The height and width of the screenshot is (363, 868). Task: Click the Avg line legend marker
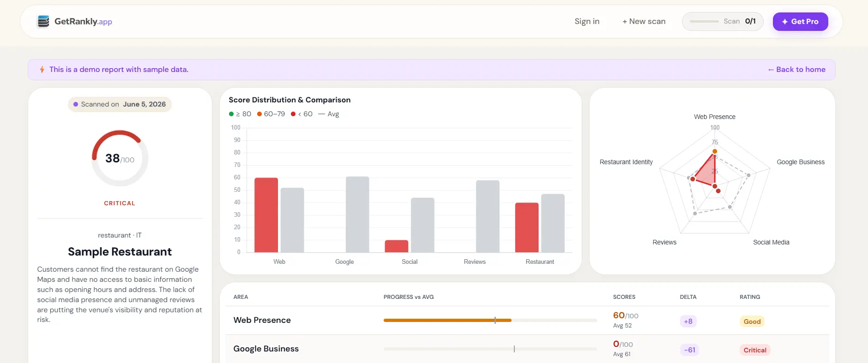(322, 114)
